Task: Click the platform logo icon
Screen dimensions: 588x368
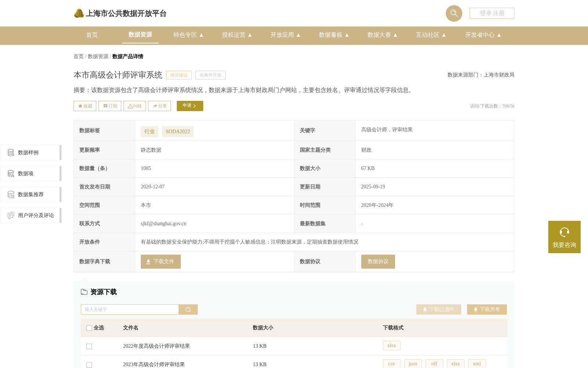Action: (79, 13)
